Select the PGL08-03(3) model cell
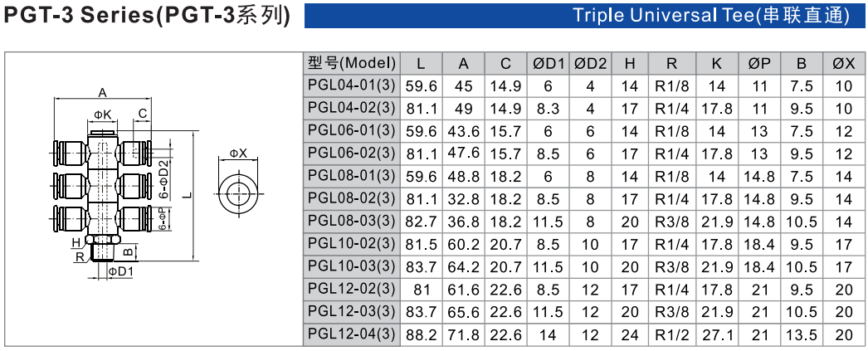868x351 pixels. 352,221
